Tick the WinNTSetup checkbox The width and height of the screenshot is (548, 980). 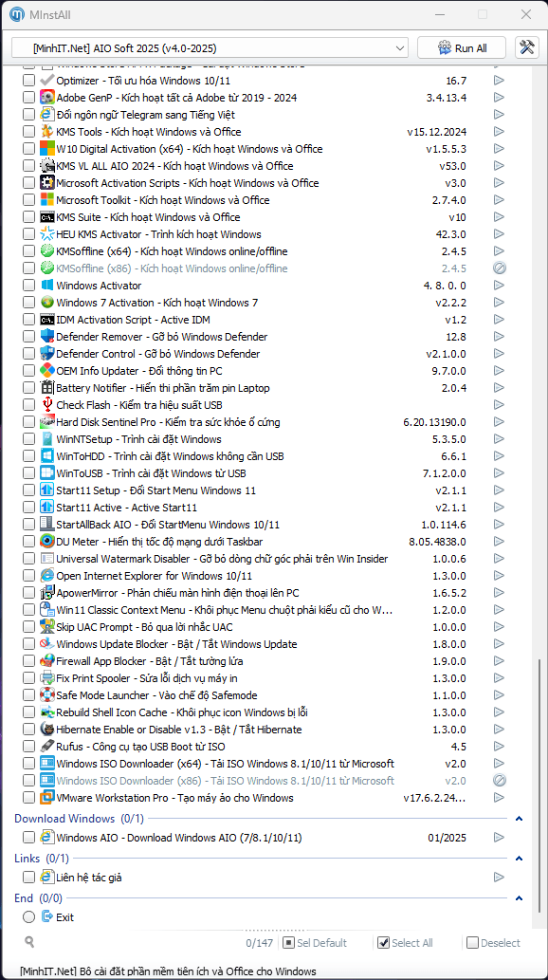pyautogui.click(x=28, y=439)
